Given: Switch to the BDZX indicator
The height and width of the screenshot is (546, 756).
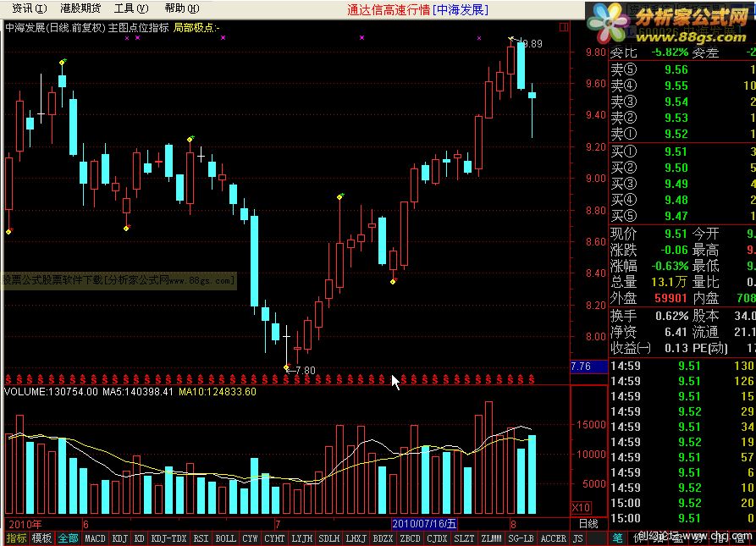Looking at the screenshot, I should [384, 538].
